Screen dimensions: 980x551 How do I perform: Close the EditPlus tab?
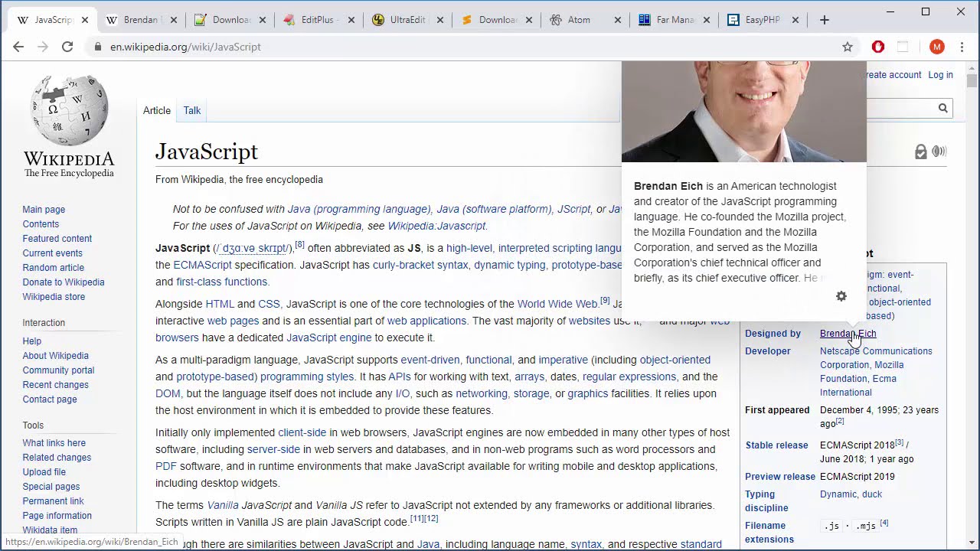point(351,20)
